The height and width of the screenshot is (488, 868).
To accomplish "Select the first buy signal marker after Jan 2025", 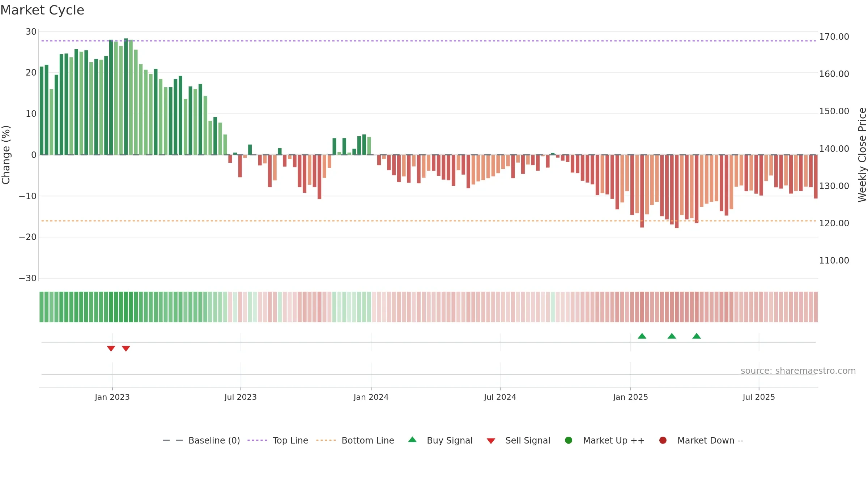I will (642, 336).
